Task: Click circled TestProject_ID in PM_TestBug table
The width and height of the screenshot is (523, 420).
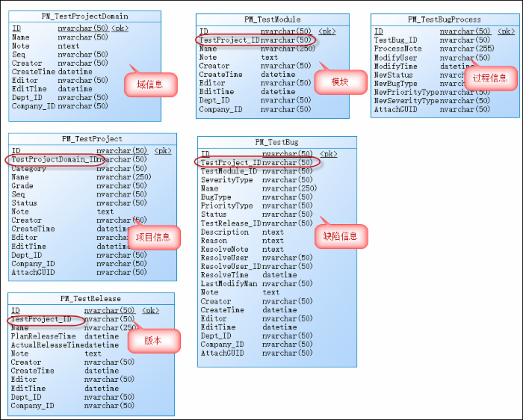Action: pyautogui.click(x=231, y=162)
